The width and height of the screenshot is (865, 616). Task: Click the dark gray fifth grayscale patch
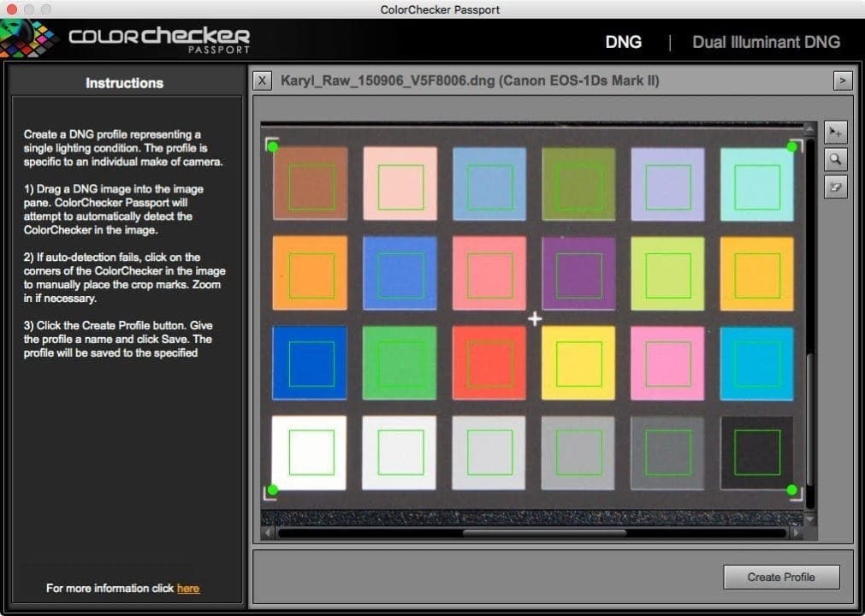[x=667, y=453]
